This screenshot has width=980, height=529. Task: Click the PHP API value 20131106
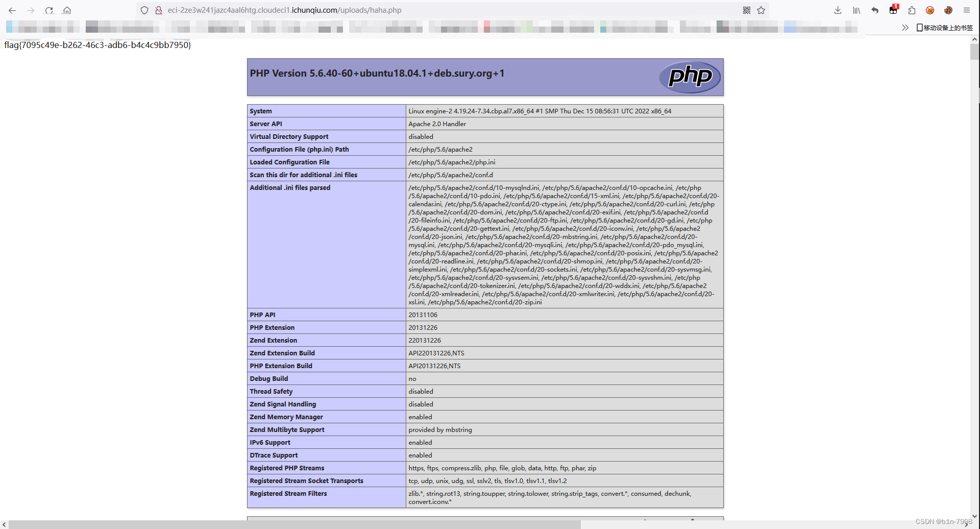point(423,315)
